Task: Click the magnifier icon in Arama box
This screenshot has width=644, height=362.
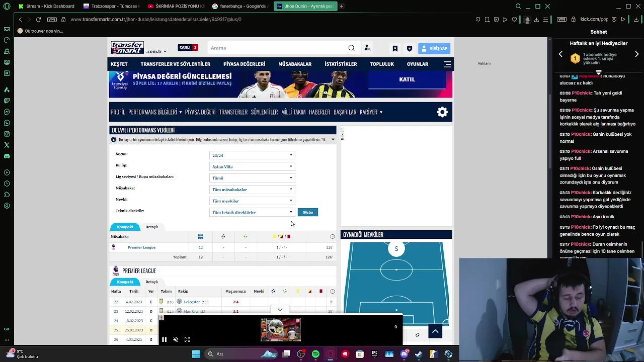Action: point(351,48)
